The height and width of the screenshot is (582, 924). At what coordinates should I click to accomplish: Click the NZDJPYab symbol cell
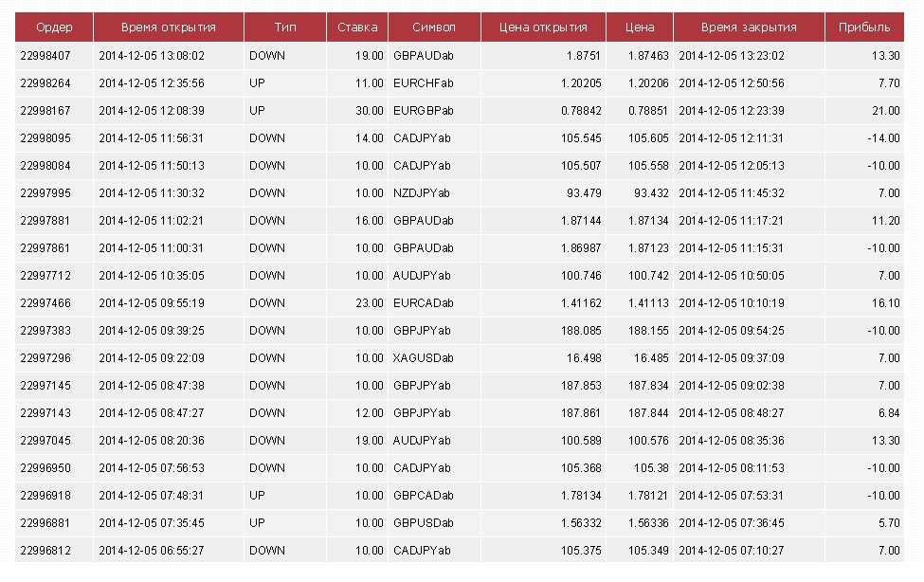[421, 193]
